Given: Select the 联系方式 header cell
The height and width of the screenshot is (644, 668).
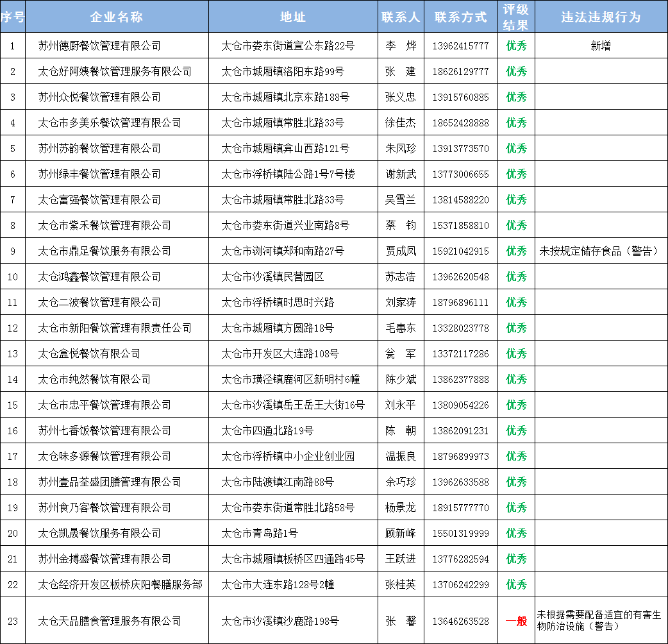Looking at the screenshot, I should coord(460,17).
